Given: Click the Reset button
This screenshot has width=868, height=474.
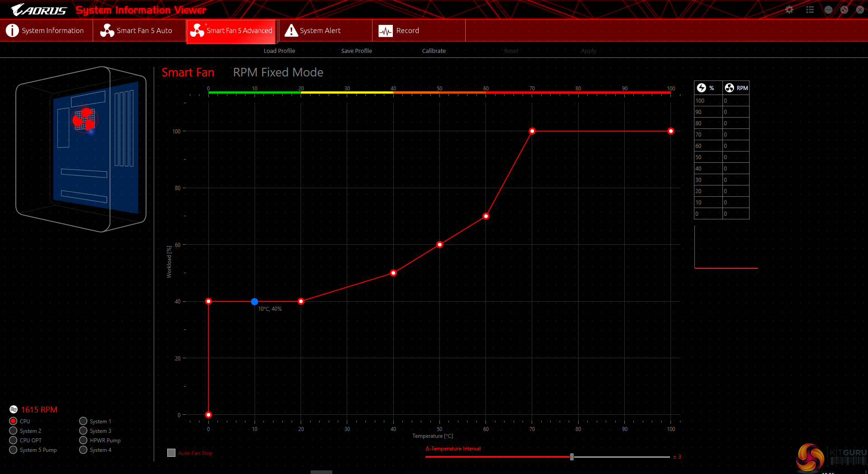Looking at the screenshot, I should click(511, 51).
